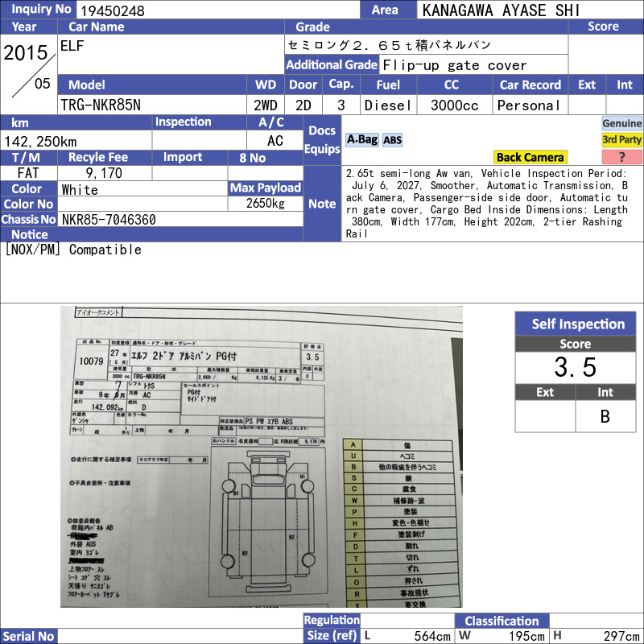Open the auction sheet photo
Screen dimensions: 644x644
(261, 456)
